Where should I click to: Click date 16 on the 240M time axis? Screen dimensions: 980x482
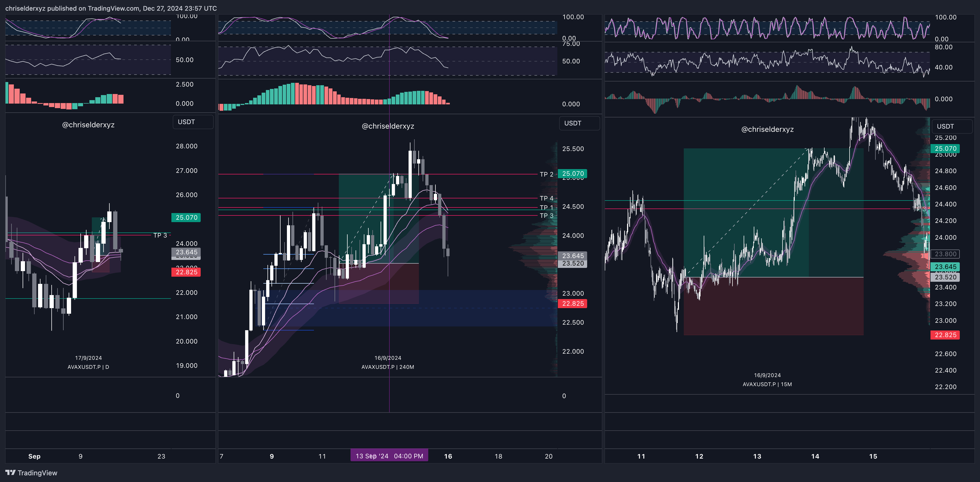pos(448,456)
